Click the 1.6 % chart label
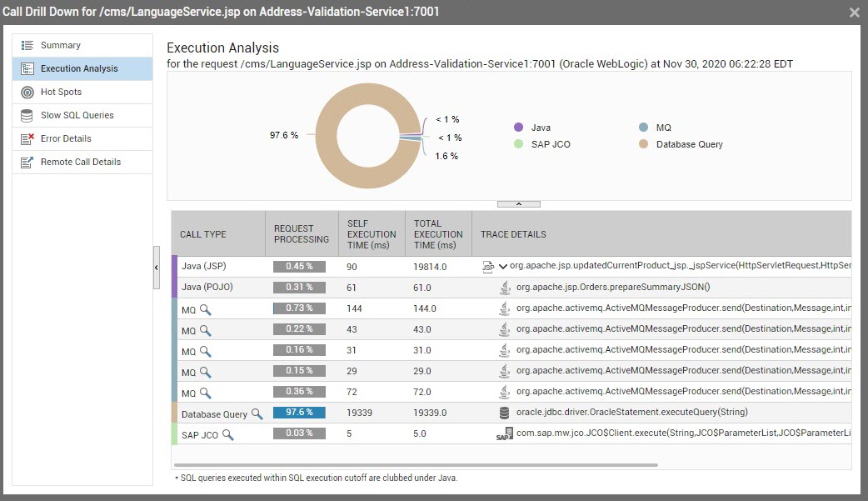Viewport: 868px width, 501px height. point(446,156)
